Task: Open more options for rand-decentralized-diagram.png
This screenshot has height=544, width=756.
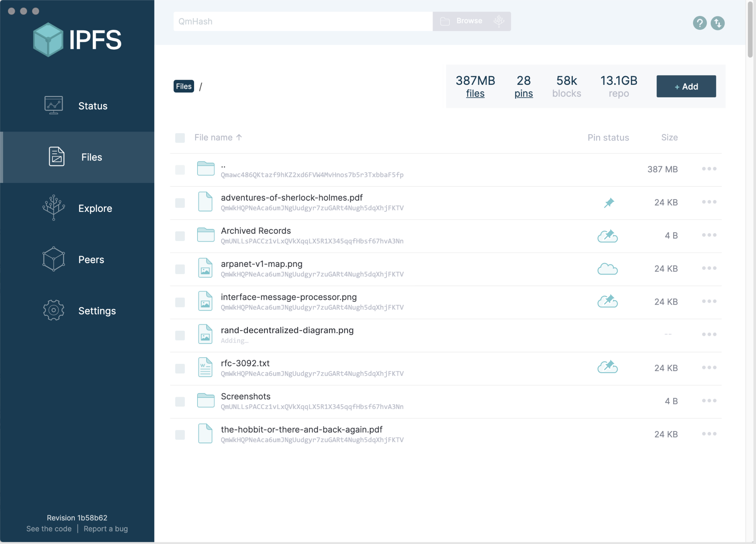Action: point(709,334)
